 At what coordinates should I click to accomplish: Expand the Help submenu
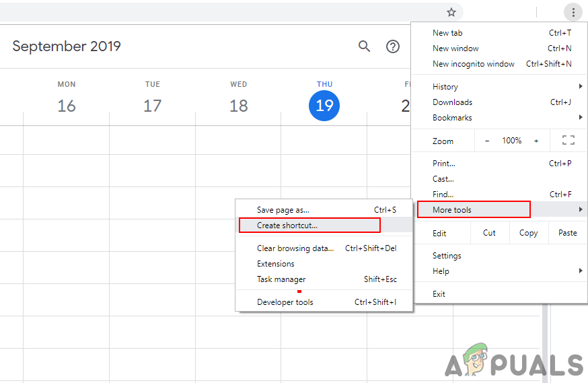tap(500, 271)
